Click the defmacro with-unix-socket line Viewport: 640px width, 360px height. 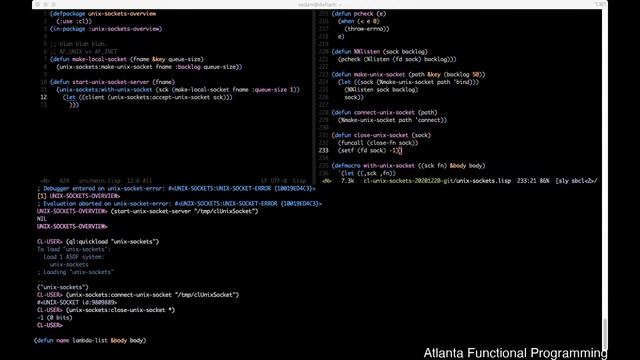click(x=408, y=166)
